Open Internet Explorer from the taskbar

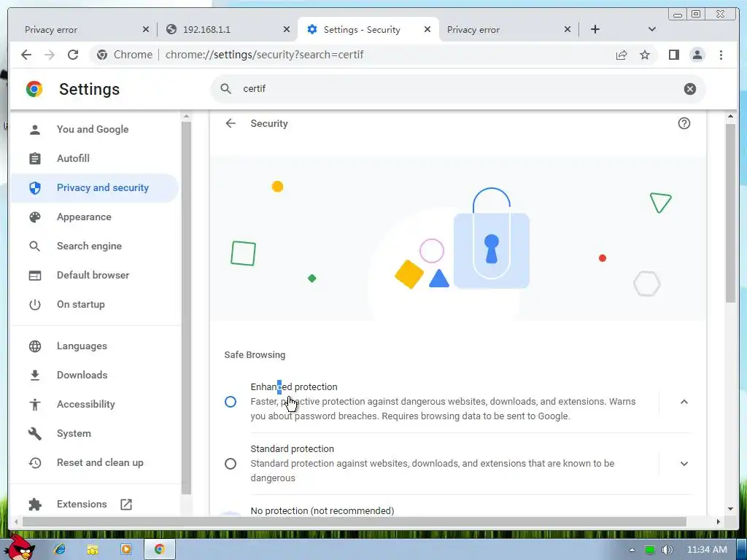[x=60, y=550]
